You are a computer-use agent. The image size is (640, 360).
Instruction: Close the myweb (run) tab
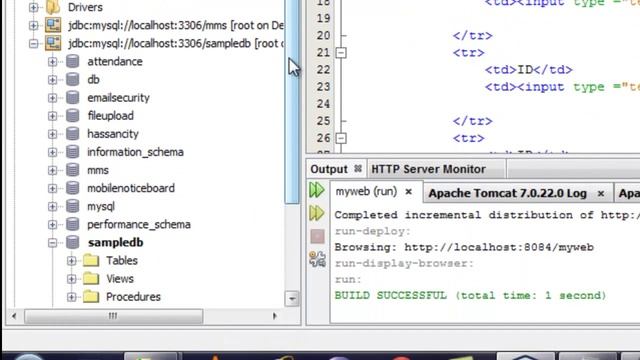[408, 192]
